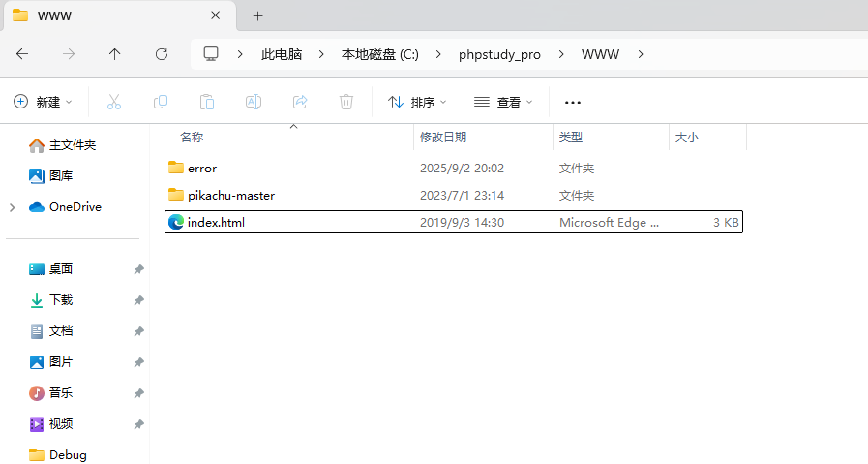Open the three-dot more options menu
868x464 pixels.
coord(573,102)
